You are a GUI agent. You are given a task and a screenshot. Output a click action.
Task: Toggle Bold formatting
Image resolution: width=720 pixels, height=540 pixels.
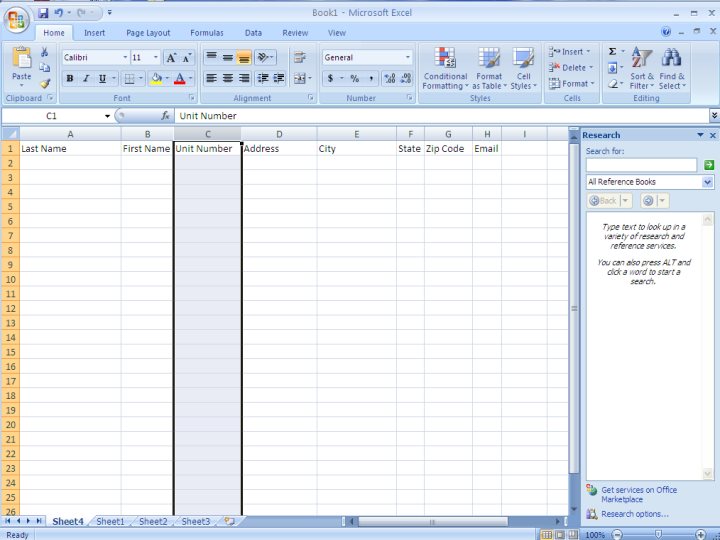click(x=70, y=79)
